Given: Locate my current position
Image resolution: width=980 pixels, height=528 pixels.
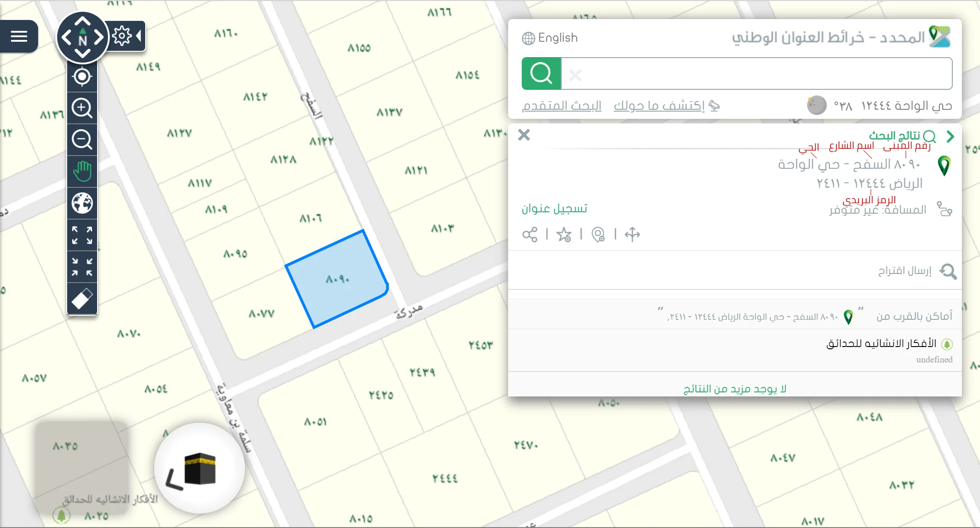Looking at the screenshot, I should tap(82, 77).
